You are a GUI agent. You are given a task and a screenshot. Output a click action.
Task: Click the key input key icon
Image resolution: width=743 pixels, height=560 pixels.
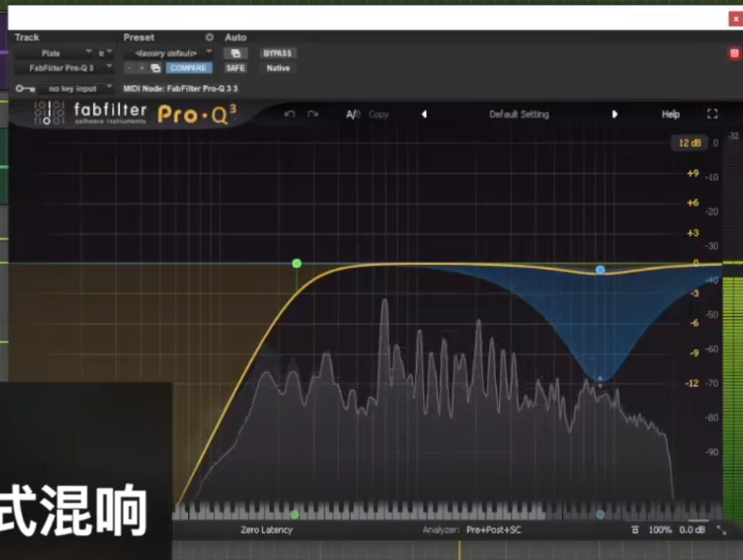click(24, 88)
